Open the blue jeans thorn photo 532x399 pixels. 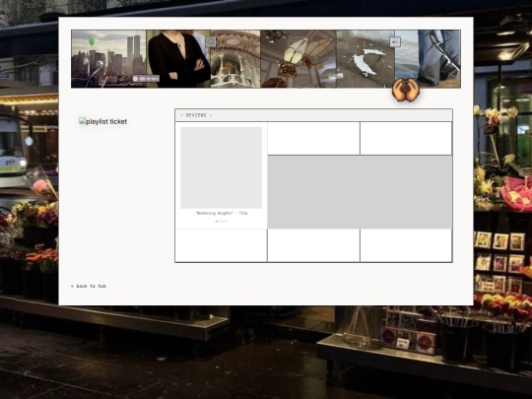pyautogui.click(x=428, y=59)
